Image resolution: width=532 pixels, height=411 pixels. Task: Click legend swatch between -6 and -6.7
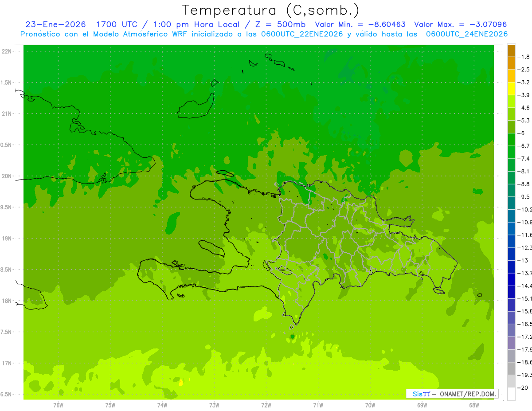512,140
